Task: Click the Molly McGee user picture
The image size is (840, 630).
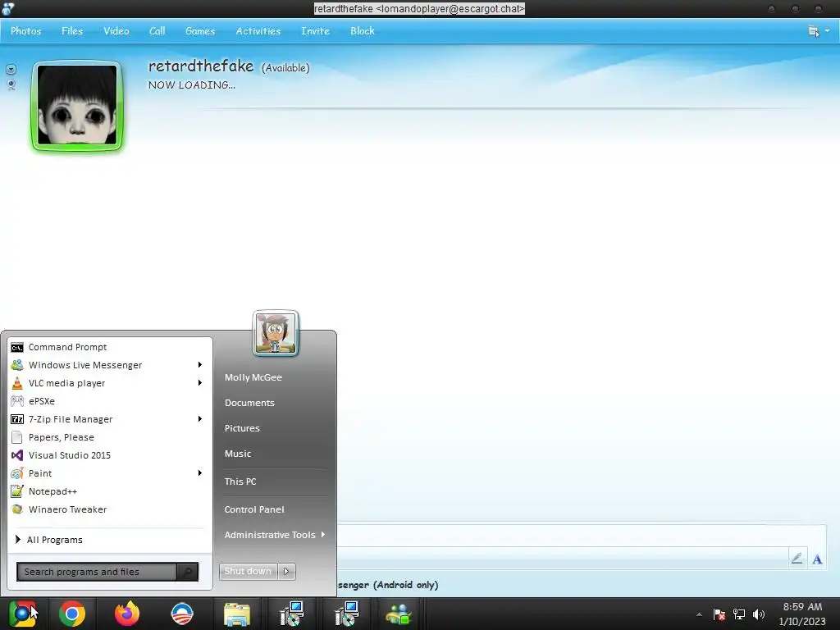Action: [276, 333]
